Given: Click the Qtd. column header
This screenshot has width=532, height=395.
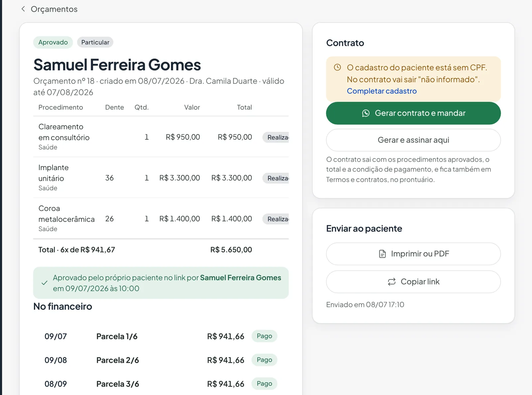Looking at the screenshot, I should [142, 107].
